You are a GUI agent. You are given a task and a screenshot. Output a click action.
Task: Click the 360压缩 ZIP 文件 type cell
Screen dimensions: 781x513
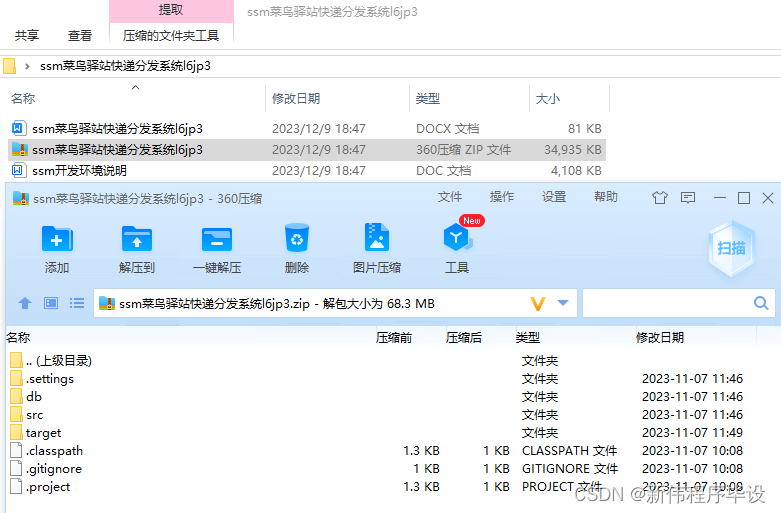coord(464,149)
